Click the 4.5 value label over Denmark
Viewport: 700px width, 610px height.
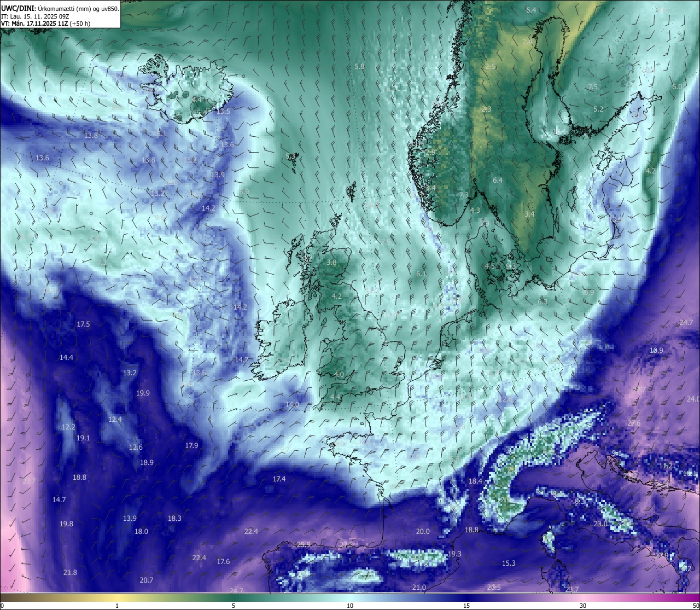pyautogui.click(x=489, y=266)
